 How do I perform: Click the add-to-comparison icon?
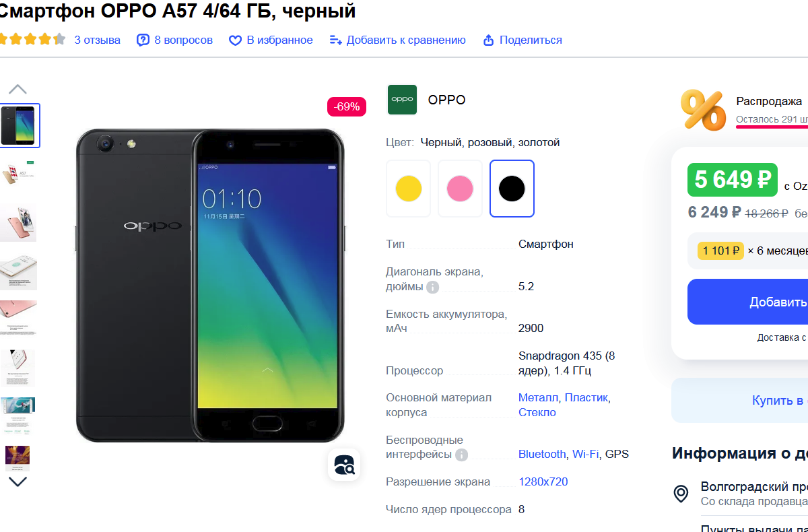pos(335,40)
